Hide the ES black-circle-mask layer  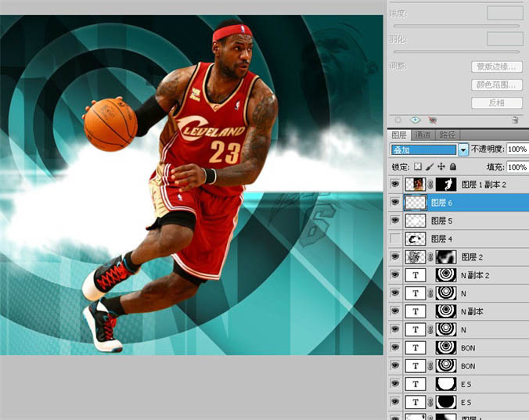395,402
